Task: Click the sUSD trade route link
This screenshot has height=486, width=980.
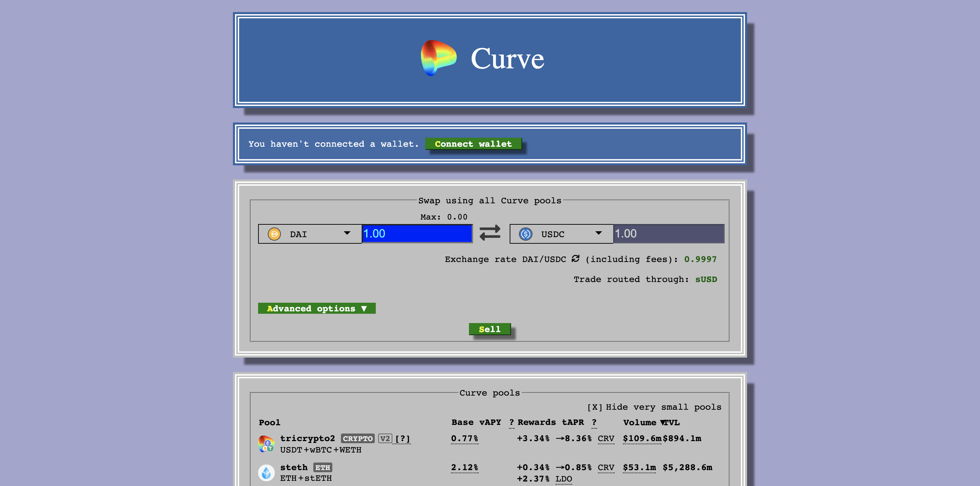Action: (706, 279)
